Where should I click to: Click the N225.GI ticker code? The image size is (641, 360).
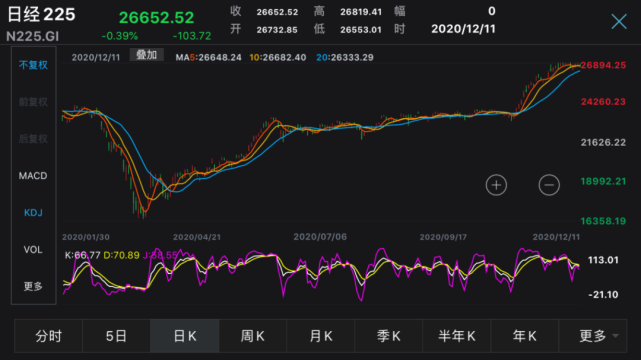[x=33, y=36]
